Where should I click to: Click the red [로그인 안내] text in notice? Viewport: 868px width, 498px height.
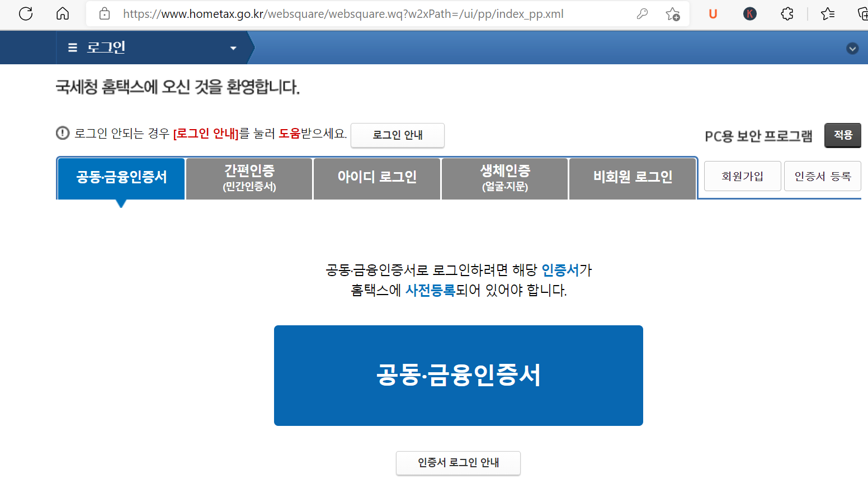coord(206,134)
